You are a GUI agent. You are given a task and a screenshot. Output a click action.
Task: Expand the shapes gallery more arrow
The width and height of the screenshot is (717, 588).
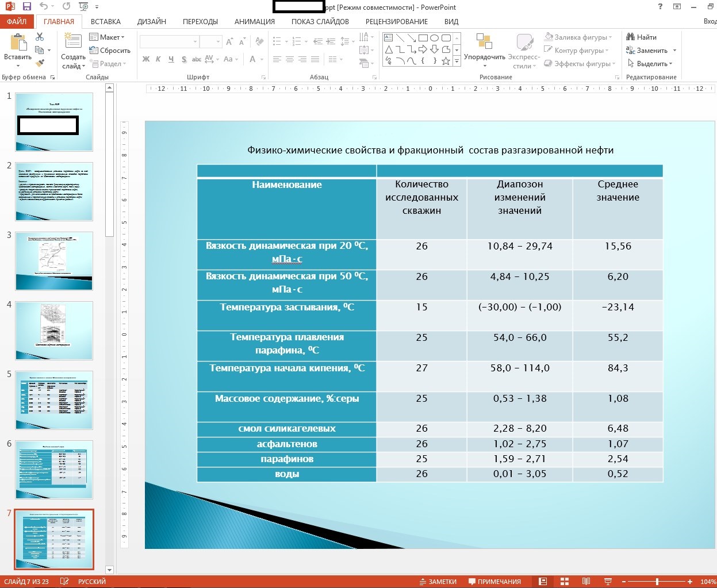[x=457, y=61]
